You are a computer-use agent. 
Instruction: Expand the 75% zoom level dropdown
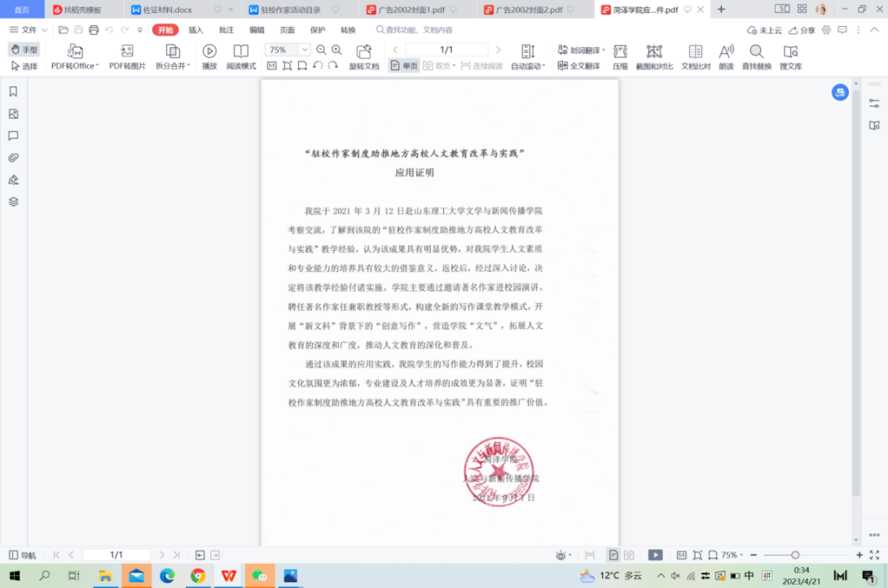[x=304, y=50]
